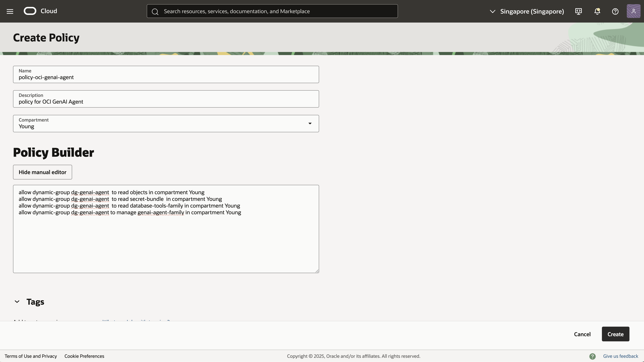
Task: Click the search magnifier icon
Action: tap(155, 11)
